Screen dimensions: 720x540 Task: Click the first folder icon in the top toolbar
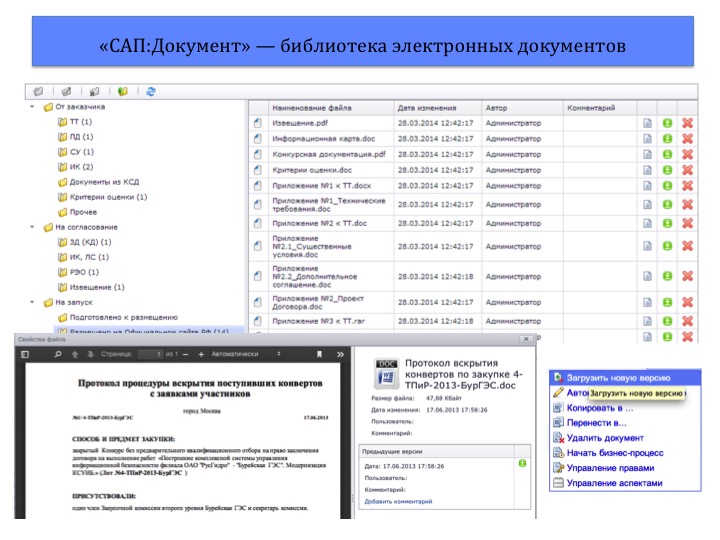tap(39, 91)
